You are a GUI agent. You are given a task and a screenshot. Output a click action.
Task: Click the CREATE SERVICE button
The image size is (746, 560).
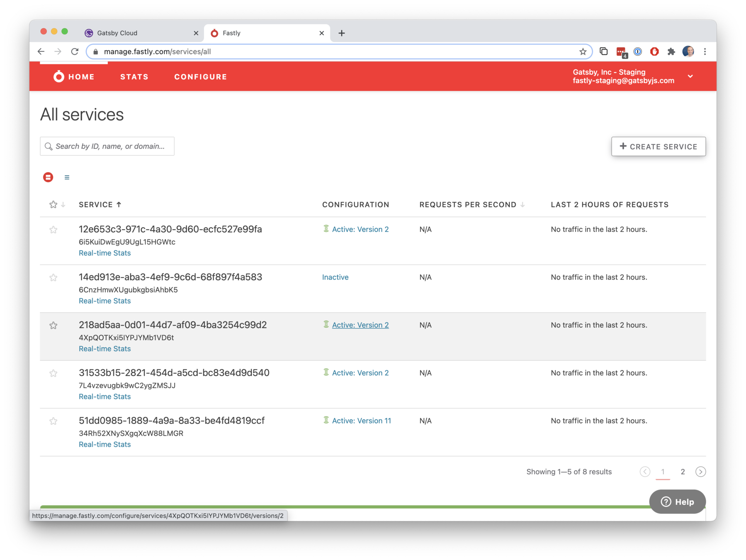click(658, 146)
